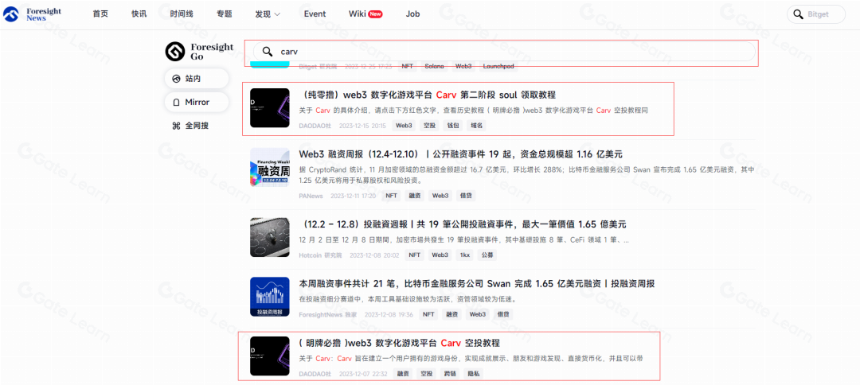
Task: Click 跨链 tag in Carv 空投教程 article
Action: coord(450,373)
